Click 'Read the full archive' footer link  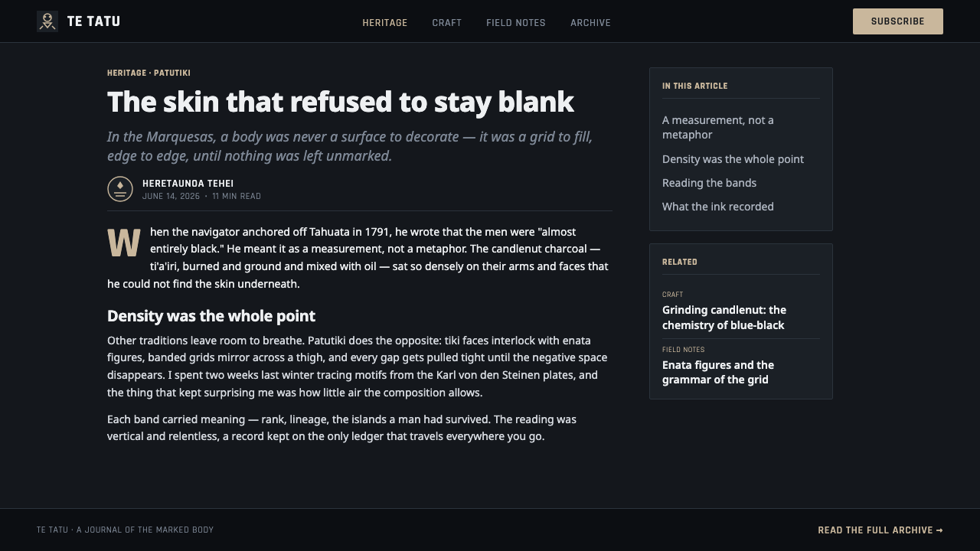(880, 530)
